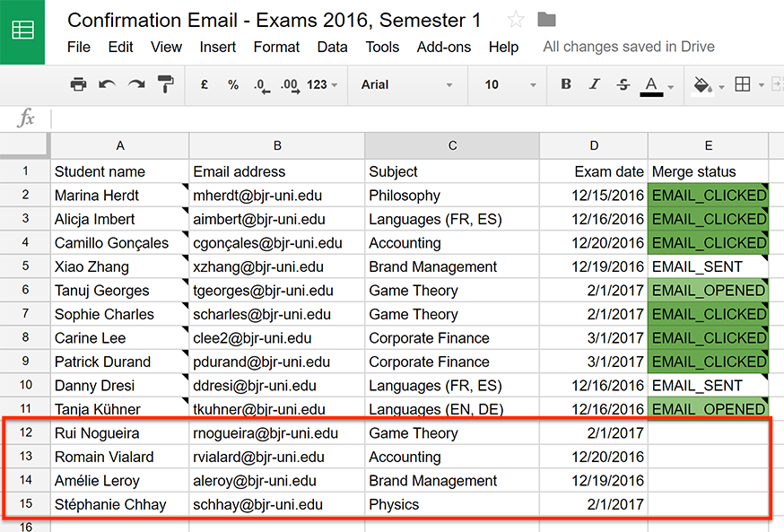Screen dimensions: 784x532
Task: Star the document with star icon
Action: [516, 20]
